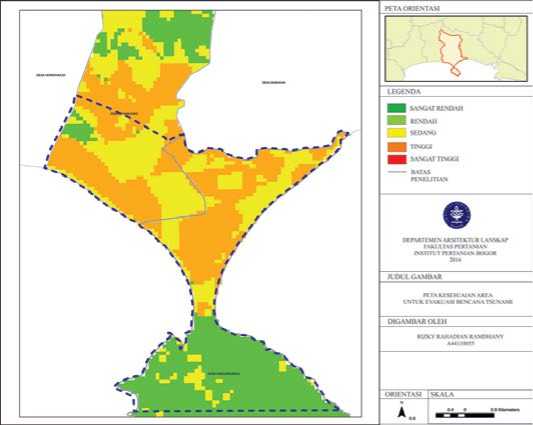533x425 pixels.
Task: Select the Judul Gambar section heading
Action: tap(414, 277)
